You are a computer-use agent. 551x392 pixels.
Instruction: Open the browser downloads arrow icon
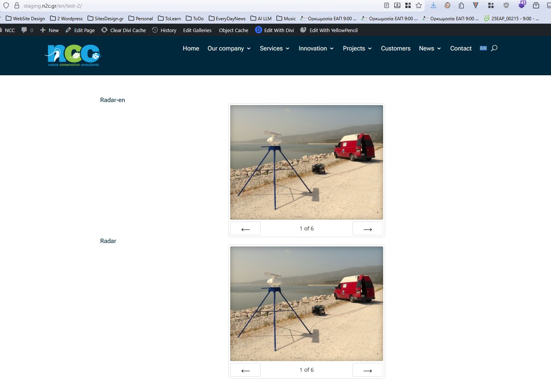coord(433,5)
